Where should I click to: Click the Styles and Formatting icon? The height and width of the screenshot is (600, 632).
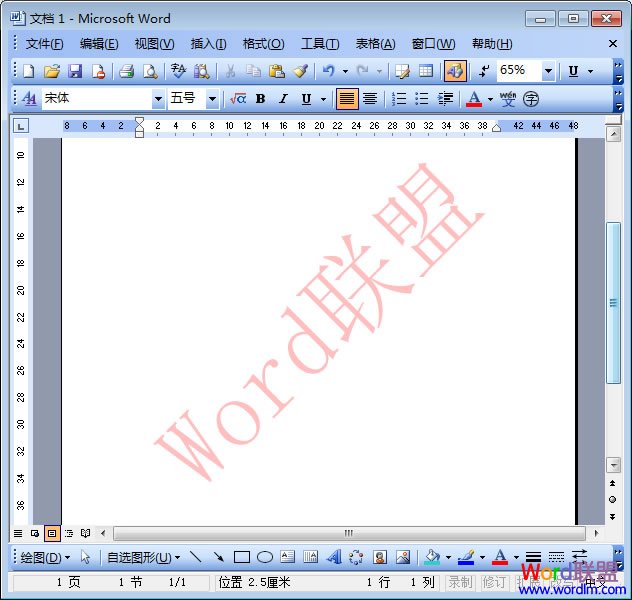click(x=29, y=99)
